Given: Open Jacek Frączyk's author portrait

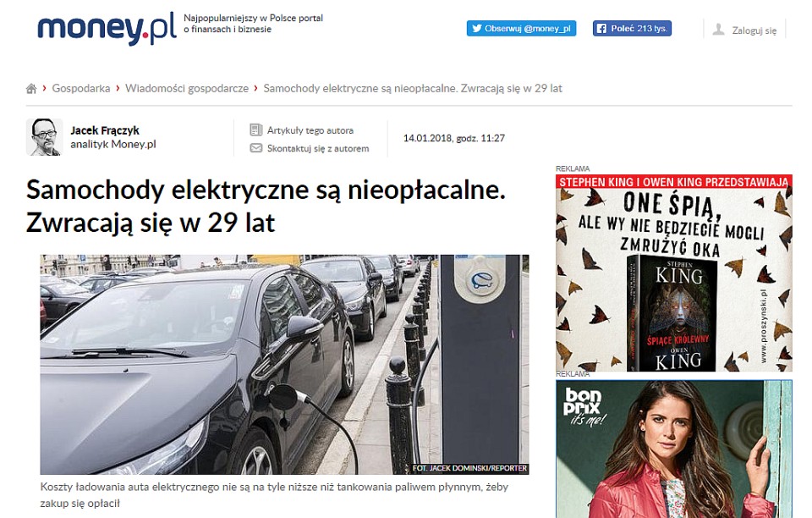Looking at the screenshot, I should pyautogui.click(x=45, y=137).
